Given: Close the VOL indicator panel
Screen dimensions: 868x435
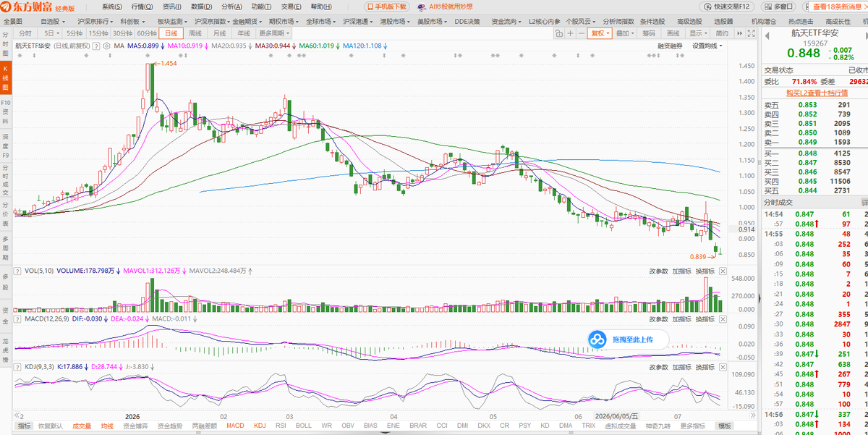Looking at the screenshot, I should click(722, 271).
